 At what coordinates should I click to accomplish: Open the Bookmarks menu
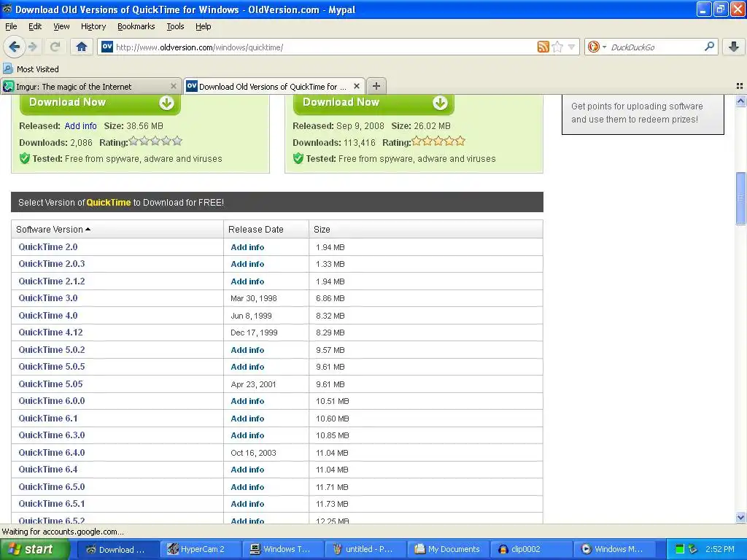coord(136,26)
